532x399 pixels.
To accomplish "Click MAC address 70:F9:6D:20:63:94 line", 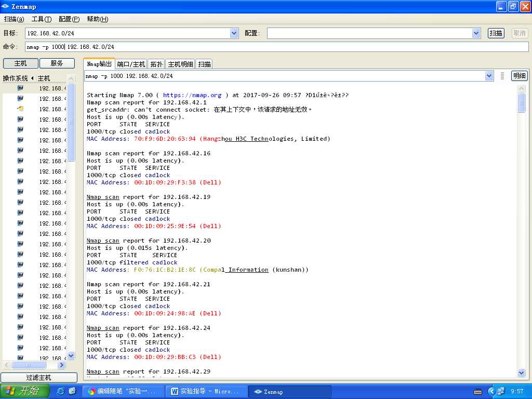I will click(208, 139).
